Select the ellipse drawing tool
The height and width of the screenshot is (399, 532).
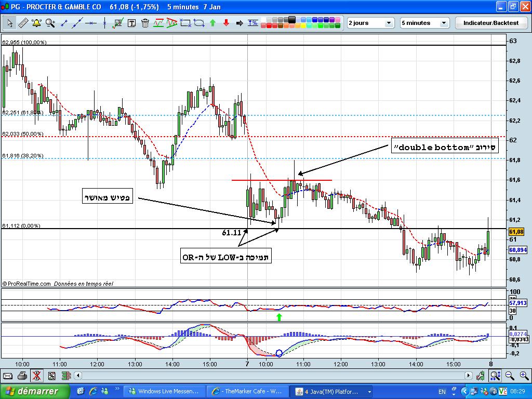199,23
